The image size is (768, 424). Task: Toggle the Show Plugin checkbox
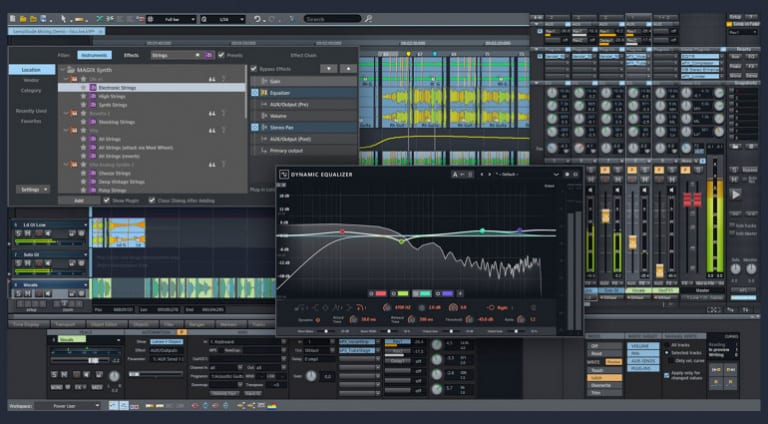[106, 200]
